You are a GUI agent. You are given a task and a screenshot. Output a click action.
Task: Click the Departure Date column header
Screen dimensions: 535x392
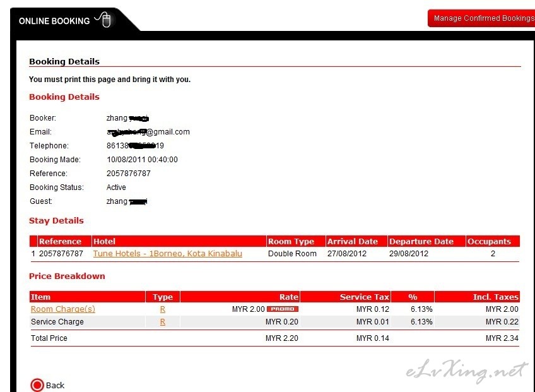point(426,241)
